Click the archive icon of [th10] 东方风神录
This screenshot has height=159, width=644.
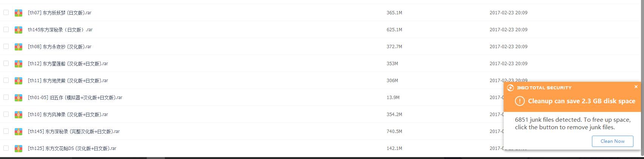(18, 115)
